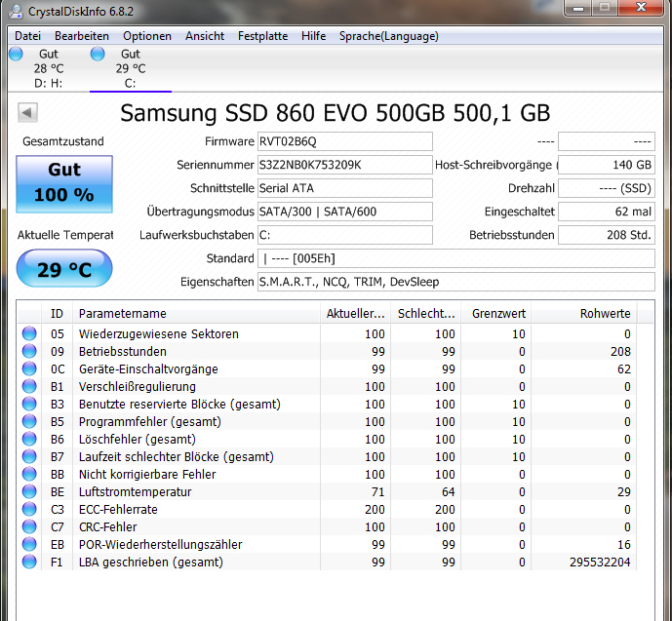Screen dimensions: 672x621
Task: Click the ID column header
Action: click(x=57, y=314)
